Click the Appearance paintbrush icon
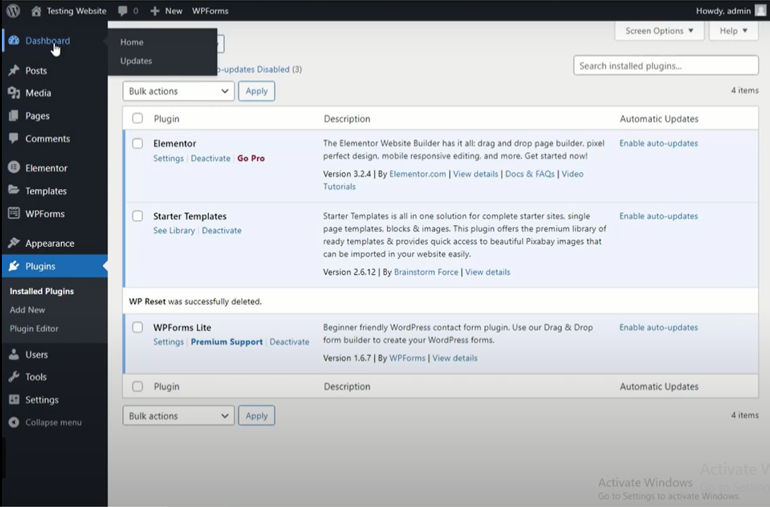 tap(14, 243)
